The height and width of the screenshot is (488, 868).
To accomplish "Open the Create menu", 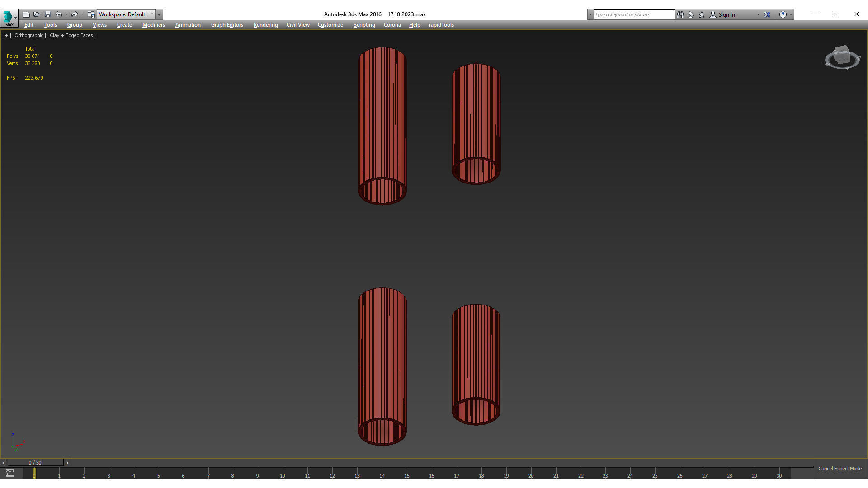I will point(124,25).
